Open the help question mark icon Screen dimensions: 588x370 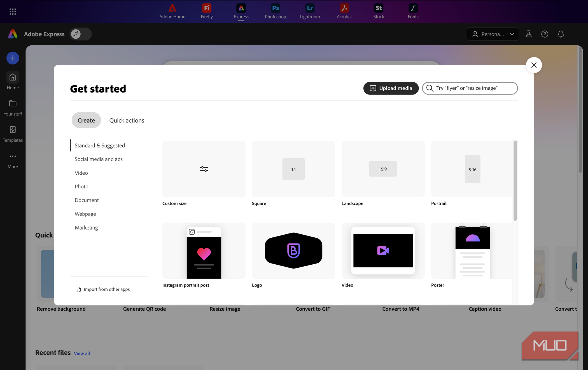[x=545, y=34]
